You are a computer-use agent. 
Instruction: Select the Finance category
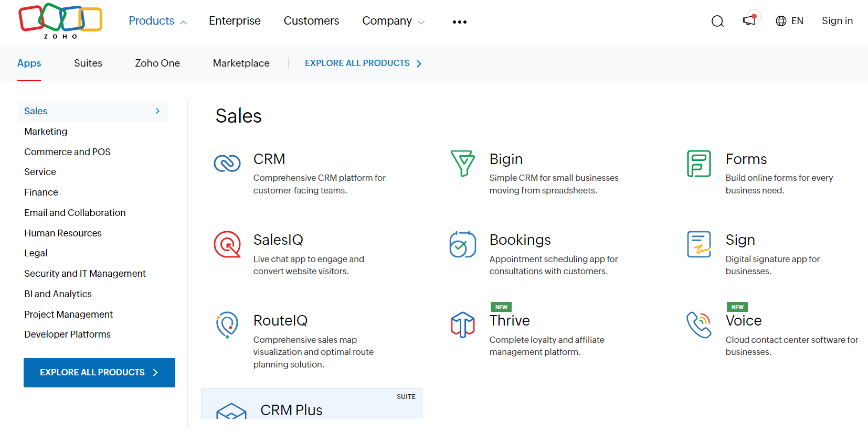click(41, 192)
